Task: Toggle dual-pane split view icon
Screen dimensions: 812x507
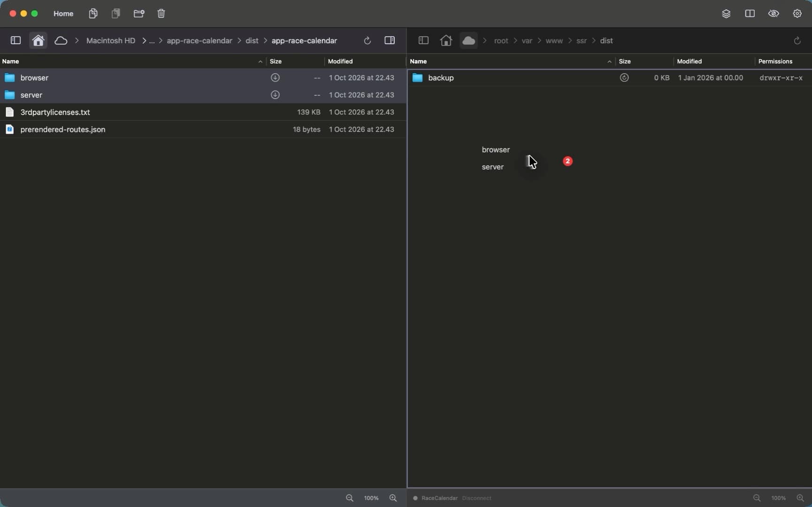Action: [x=750, y=14]
